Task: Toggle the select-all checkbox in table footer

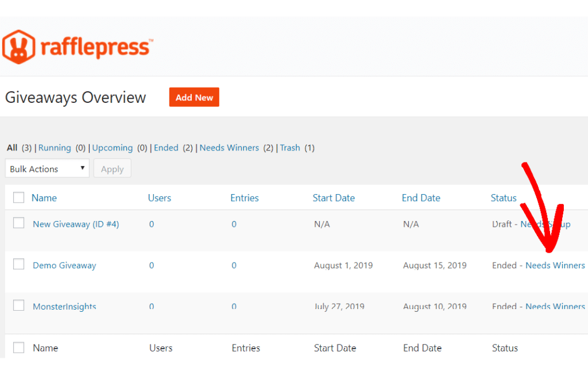Action: point(19,347)
